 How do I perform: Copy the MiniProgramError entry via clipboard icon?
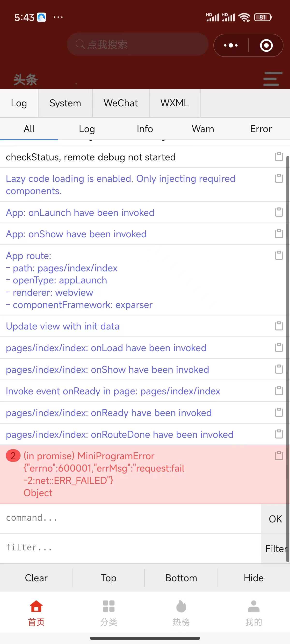point(279,456)
